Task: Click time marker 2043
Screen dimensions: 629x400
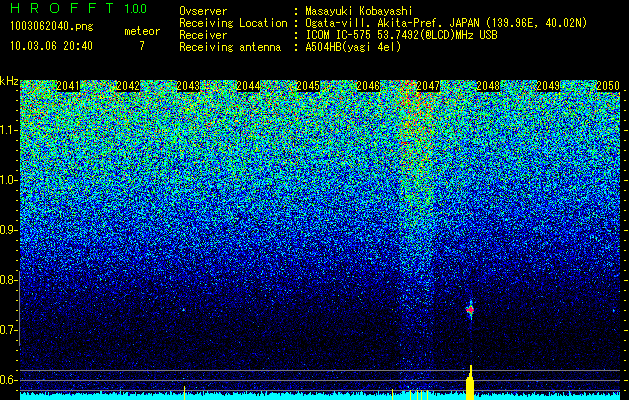Action: pos(188,86)
